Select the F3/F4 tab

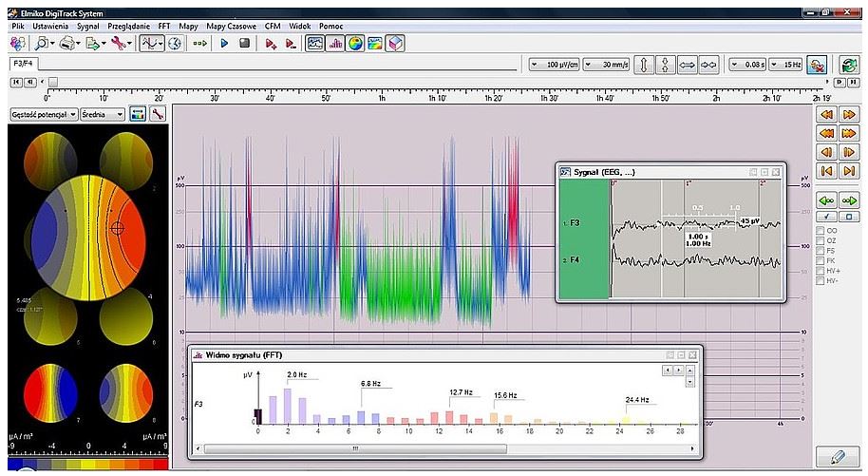25,63
